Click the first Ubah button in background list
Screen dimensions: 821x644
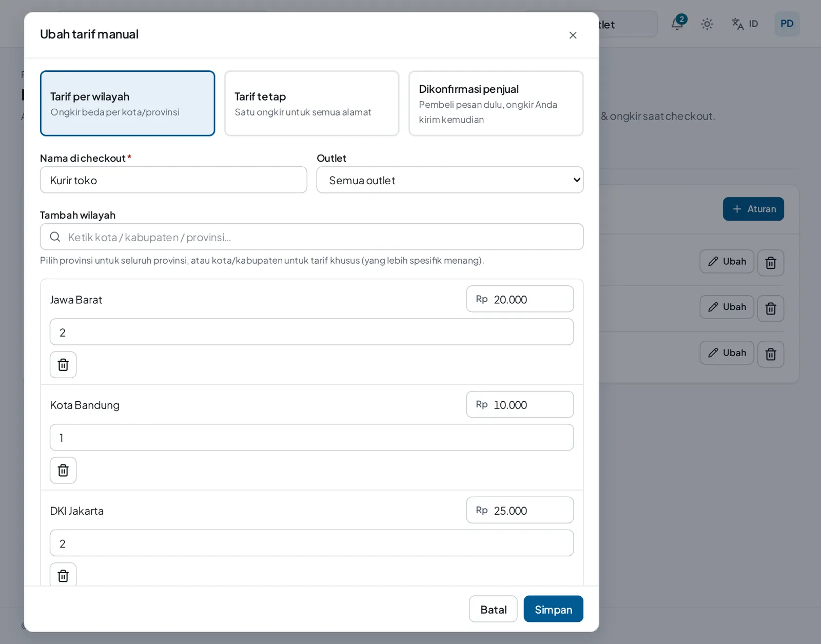[727, 262]
